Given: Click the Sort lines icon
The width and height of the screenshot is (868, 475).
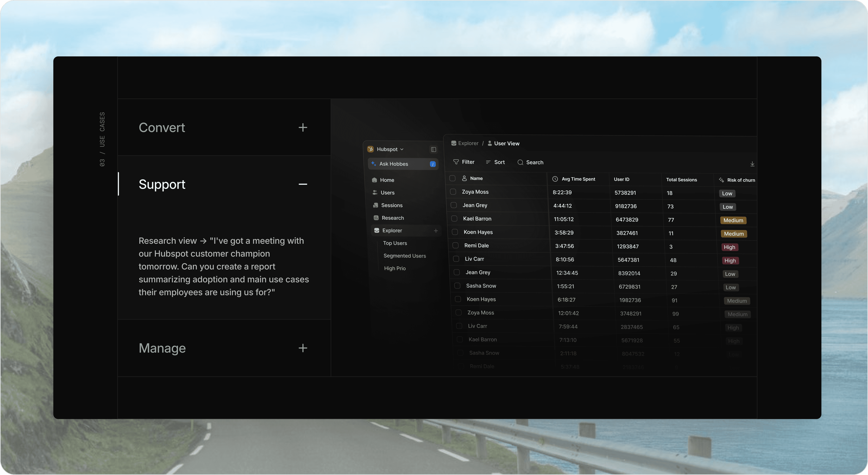Looking at the screenshot, I should point(488,162).
